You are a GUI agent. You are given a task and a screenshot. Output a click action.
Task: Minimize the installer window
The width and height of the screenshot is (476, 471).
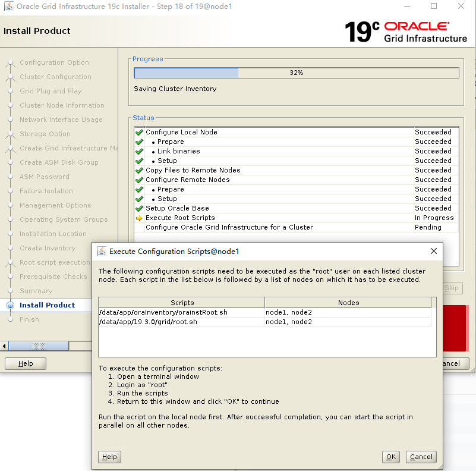coord(407,6)
